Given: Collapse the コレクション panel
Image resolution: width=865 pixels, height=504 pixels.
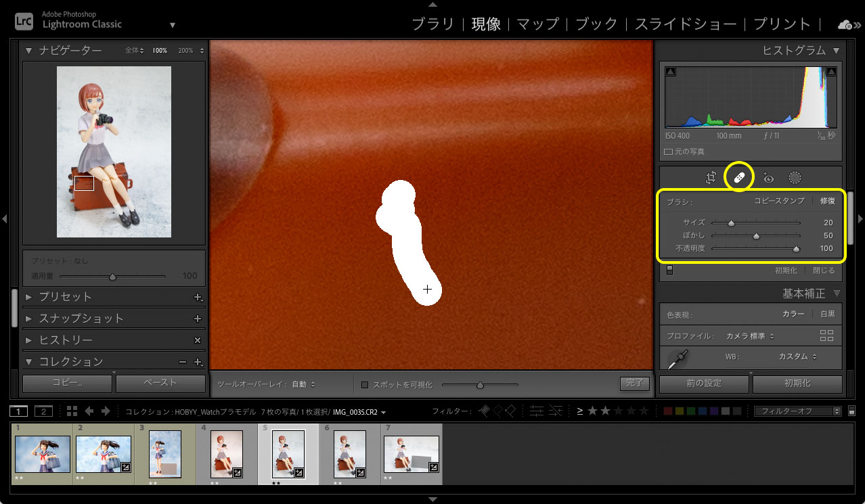Looking at the screenshot, I should [29, 362].
